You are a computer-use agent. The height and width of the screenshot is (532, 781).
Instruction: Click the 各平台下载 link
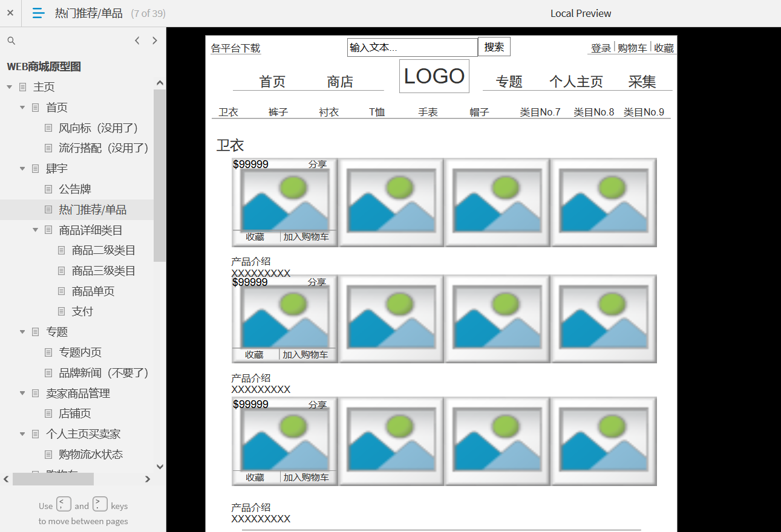point(235,48)
